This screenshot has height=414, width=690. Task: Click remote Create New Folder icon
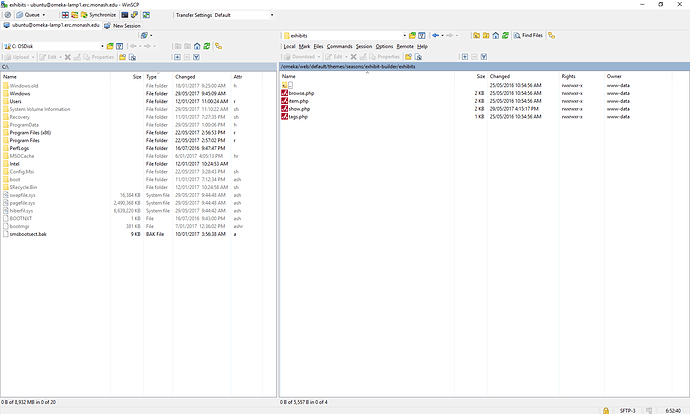point(408,57)
